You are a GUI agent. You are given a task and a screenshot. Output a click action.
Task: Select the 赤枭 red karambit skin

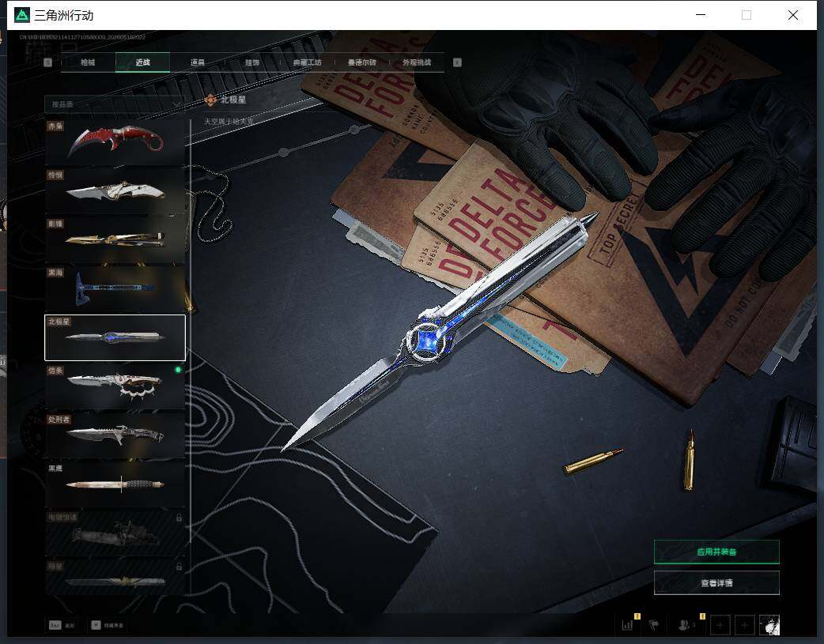115,141
